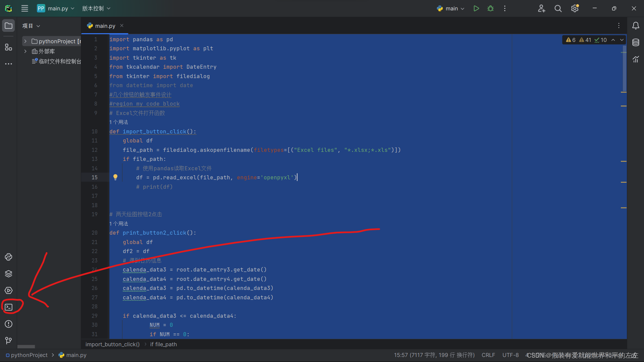Click the 'if file_path' breadcrumb
The height and width of the screenshot is (362, 644).
[163, 344]
